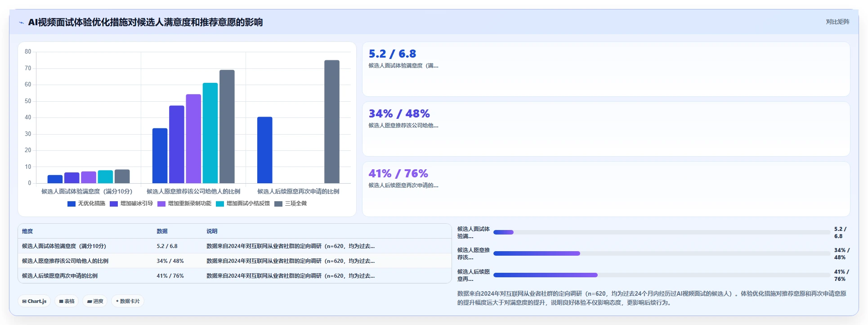Toggle the 无优化措施 legend item

[86, 204]
